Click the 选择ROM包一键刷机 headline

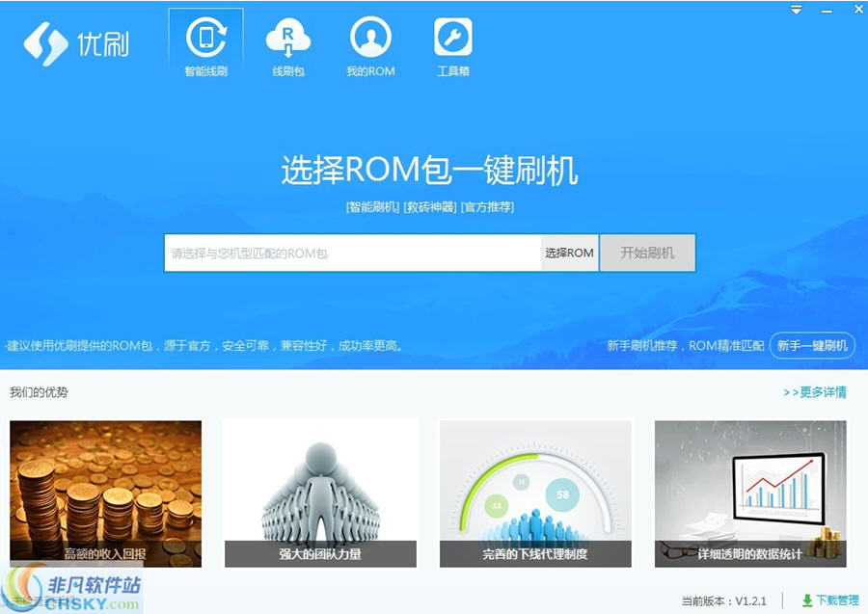(429, 170)
